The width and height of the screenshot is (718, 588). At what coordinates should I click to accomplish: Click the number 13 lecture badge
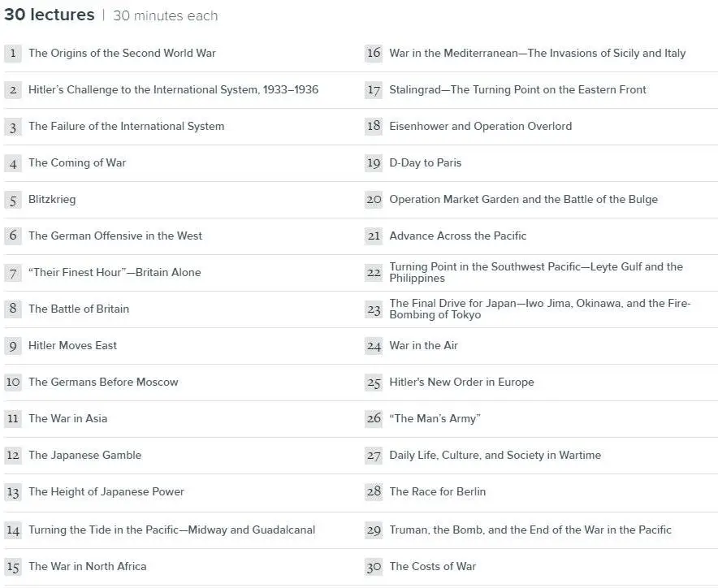pyautogui.click(x=13, y=492)
